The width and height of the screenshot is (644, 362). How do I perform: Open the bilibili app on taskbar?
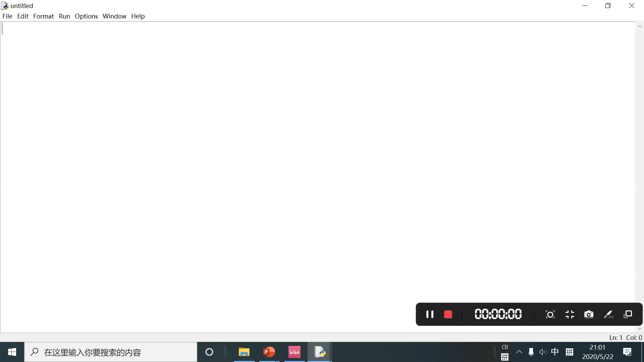[x=294, y=352]
